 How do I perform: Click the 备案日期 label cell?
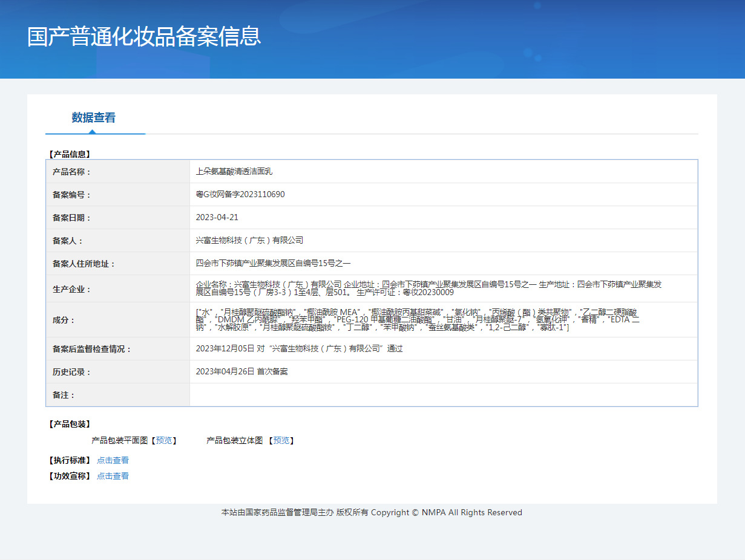tap(118, 218)
